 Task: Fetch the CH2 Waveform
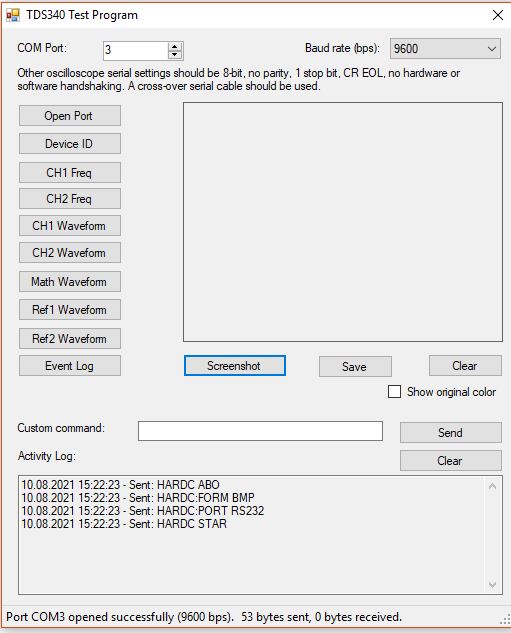(69, 253)
